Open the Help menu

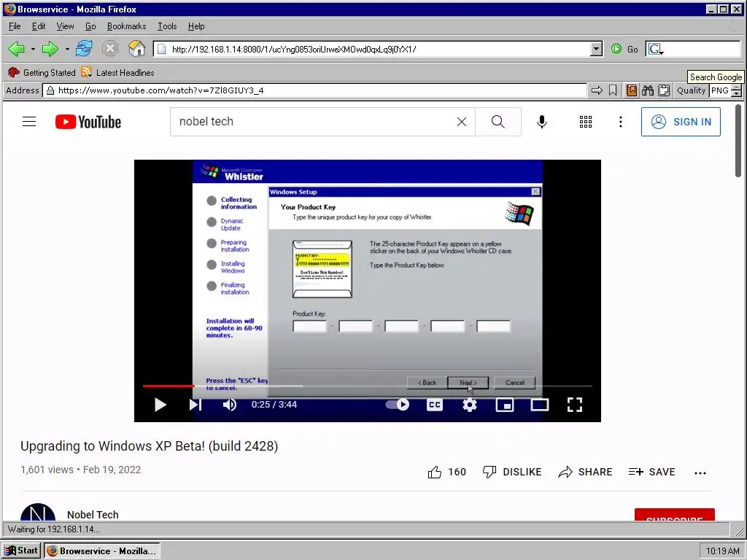(196, 26)
